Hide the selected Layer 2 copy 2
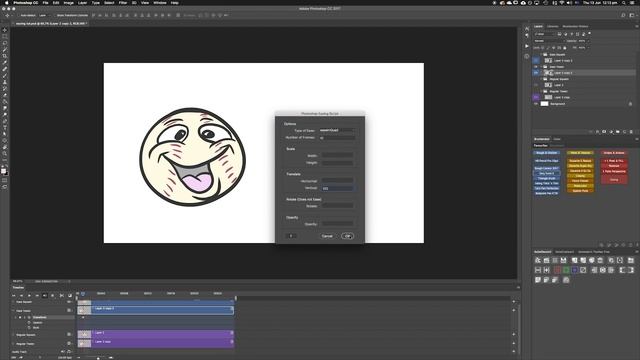 pyautogui.click(x=536, y=73)
